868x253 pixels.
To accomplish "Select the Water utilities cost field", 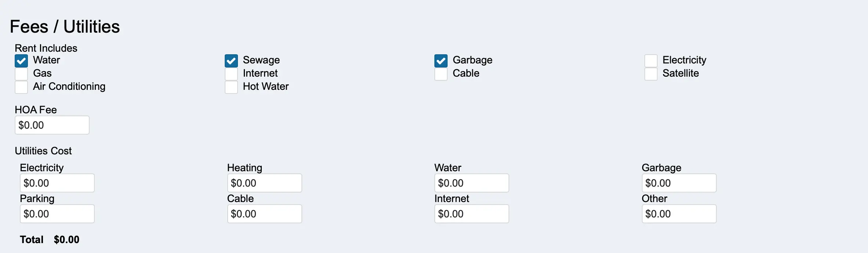I will click(471, 183).
